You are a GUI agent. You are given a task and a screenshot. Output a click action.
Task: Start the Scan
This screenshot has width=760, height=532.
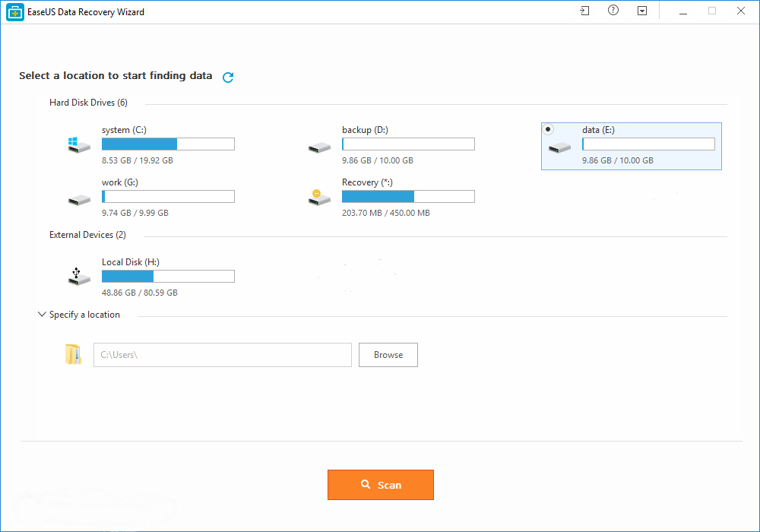click(381, 485)
